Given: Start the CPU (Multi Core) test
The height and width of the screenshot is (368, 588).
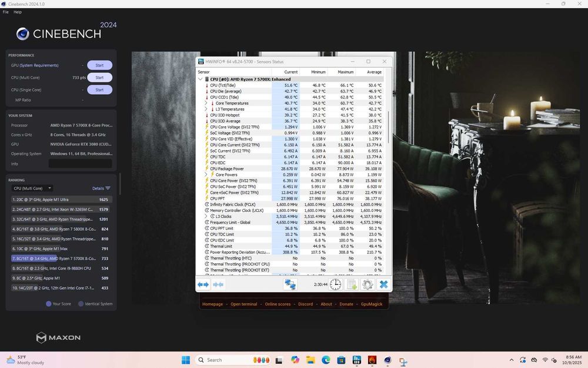Looking at the screenshot, I should (99, 77).
